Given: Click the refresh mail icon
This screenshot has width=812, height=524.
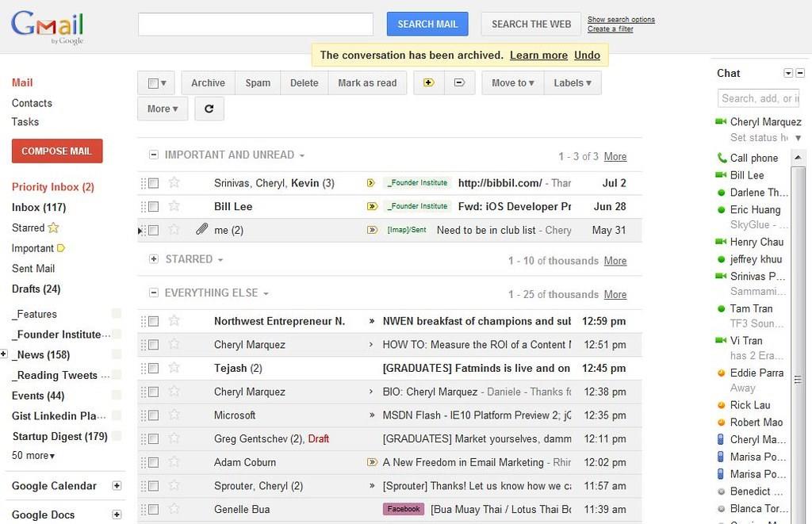Looking at the screenshot, I should 209,109.
